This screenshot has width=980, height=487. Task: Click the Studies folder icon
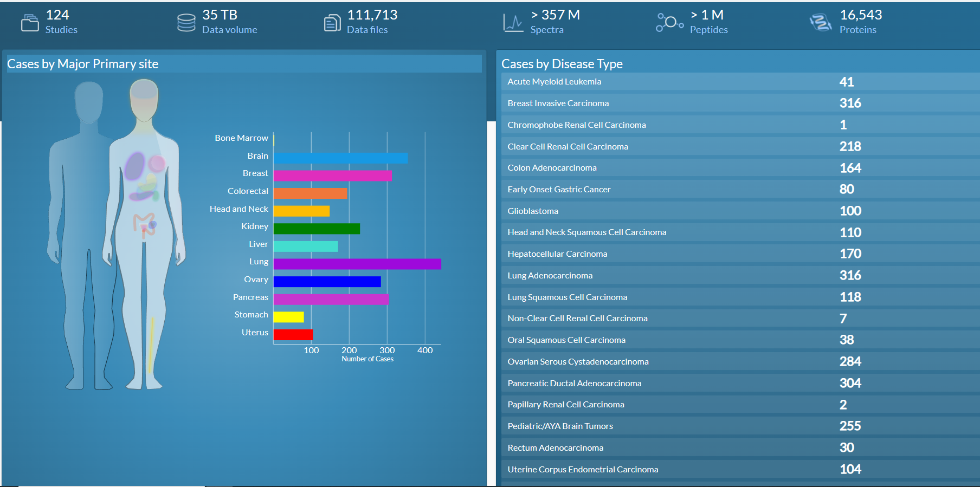[30, 23]
